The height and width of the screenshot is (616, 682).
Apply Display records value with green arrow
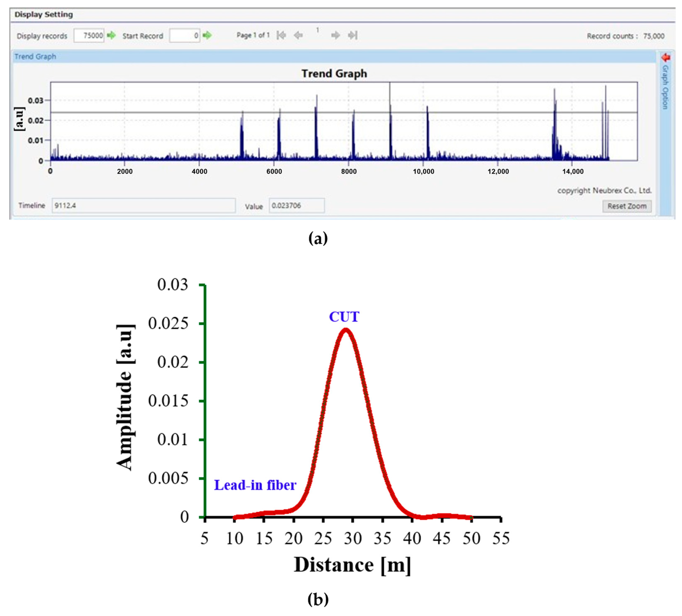(x=111, y=35)
